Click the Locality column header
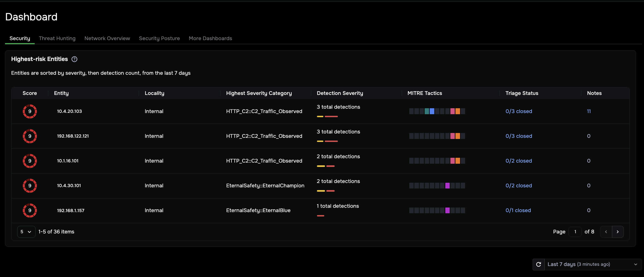This screenshot has width=644, height=277. [x=154, y=93]
